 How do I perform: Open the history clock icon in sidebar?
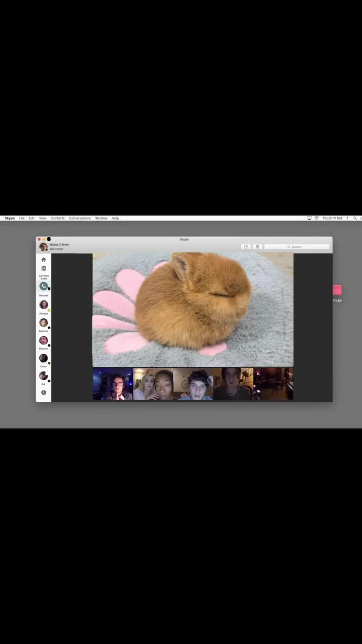(x=44, y=392)
